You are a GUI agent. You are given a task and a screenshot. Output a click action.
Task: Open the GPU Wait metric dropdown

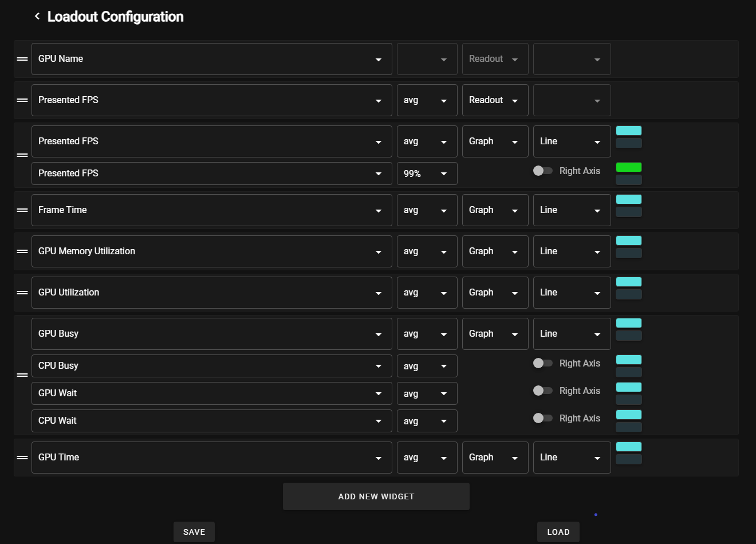point(212,393)
